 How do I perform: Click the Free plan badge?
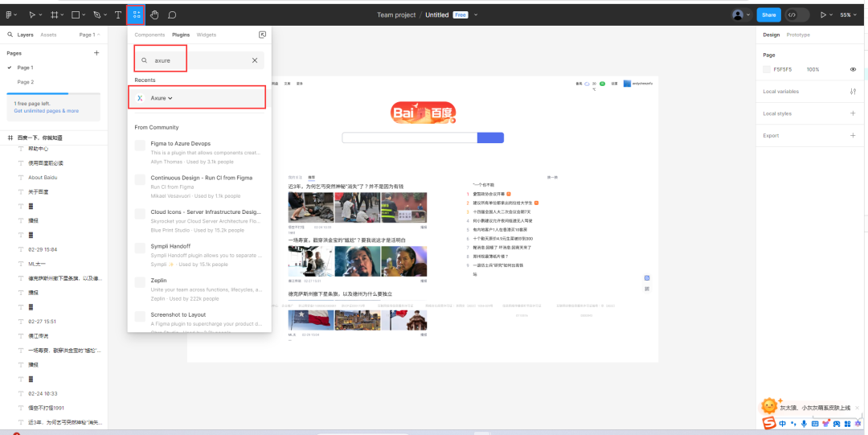point(460,15)
